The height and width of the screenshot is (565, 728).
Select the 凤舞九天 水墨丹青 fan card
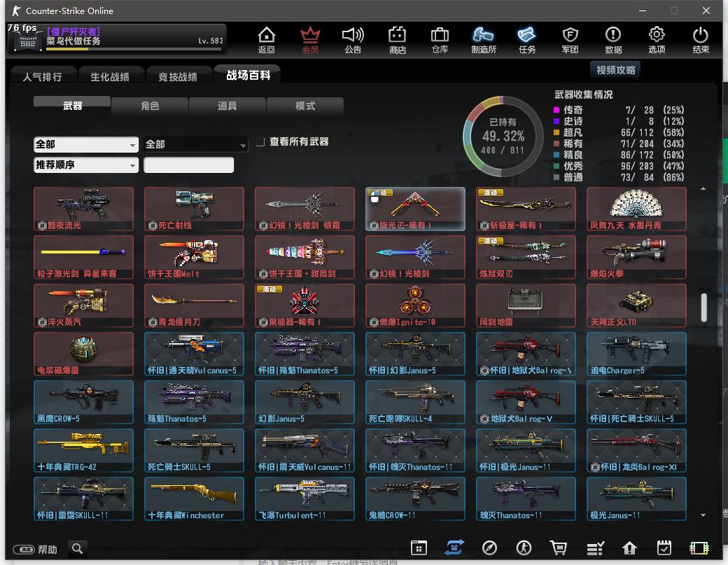[636, 209]
